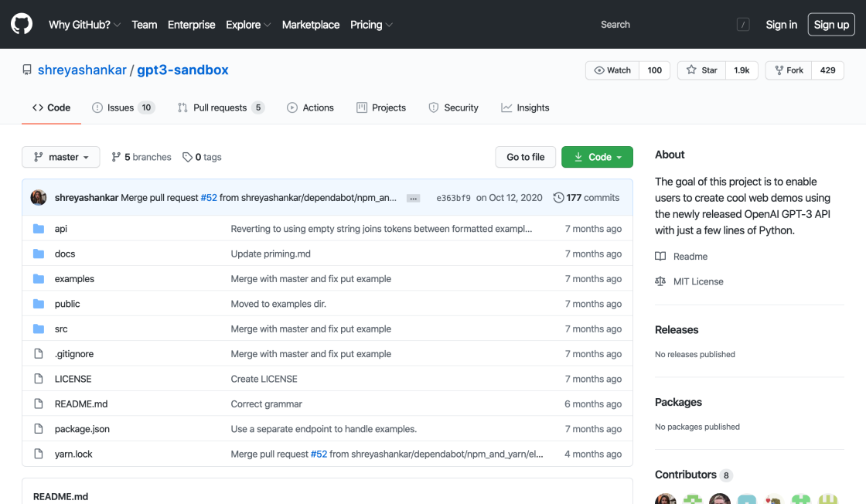
Task: Switch to the Pull requests tab
Action: tap(221, 107)
